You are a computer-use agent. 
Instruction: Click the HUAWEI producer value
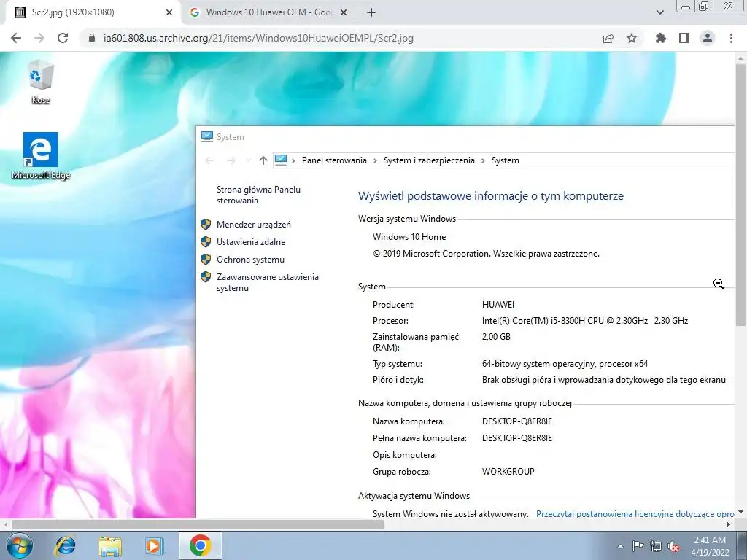[498, 305]
